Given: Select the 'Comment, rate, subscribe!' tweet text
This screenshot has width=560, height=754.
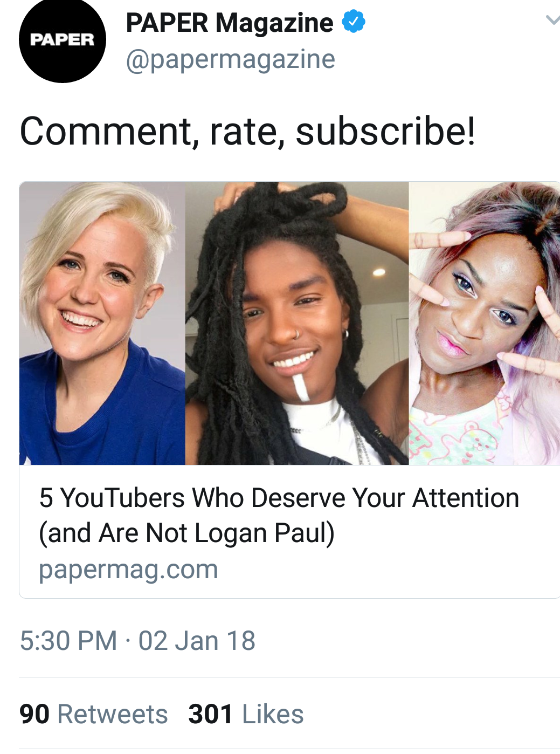Looking at the screenshot, I should tap(248, 131).
